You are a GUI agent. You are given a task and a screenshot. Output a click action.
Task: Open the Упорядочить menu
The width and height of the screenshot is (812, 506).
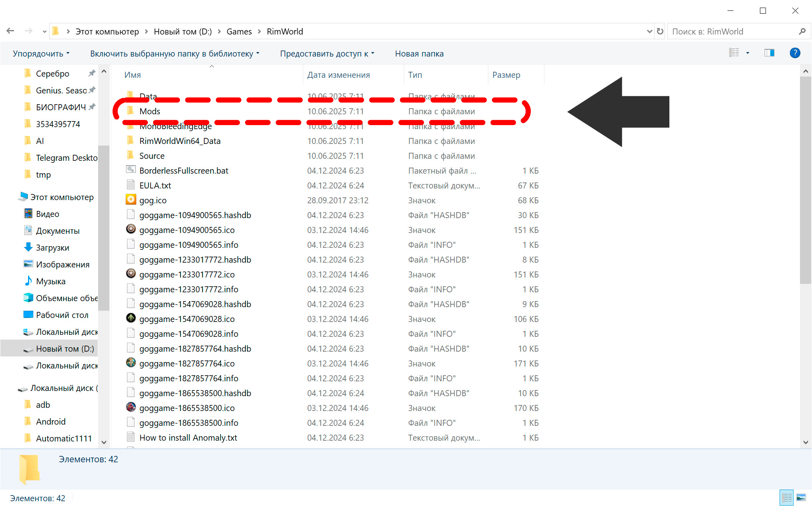[41, 54]
